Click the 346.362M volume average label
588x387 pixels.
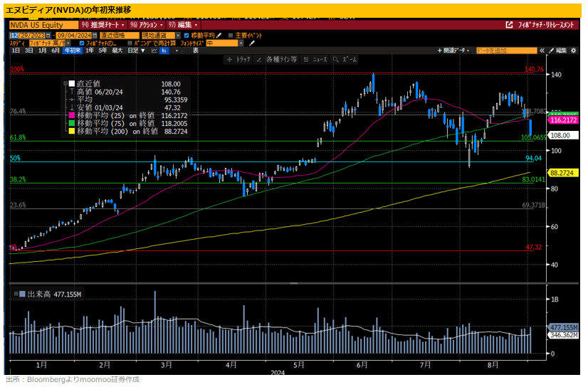click(564, 335)
